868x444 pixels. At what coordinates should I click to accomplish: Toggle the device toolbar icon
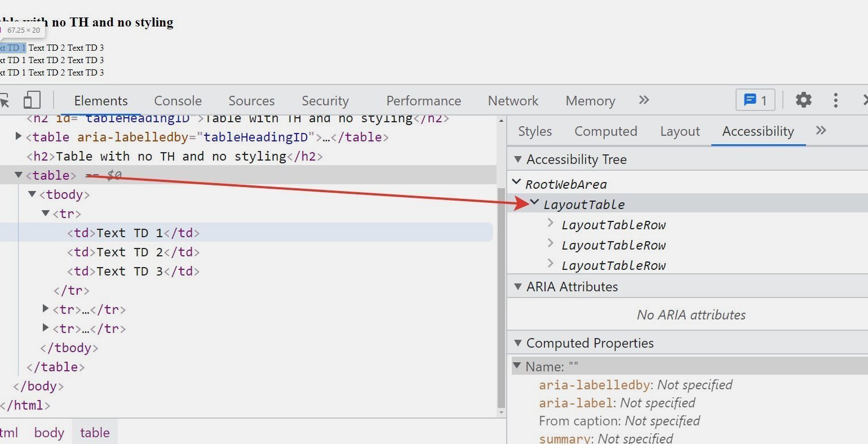point(32,100)
